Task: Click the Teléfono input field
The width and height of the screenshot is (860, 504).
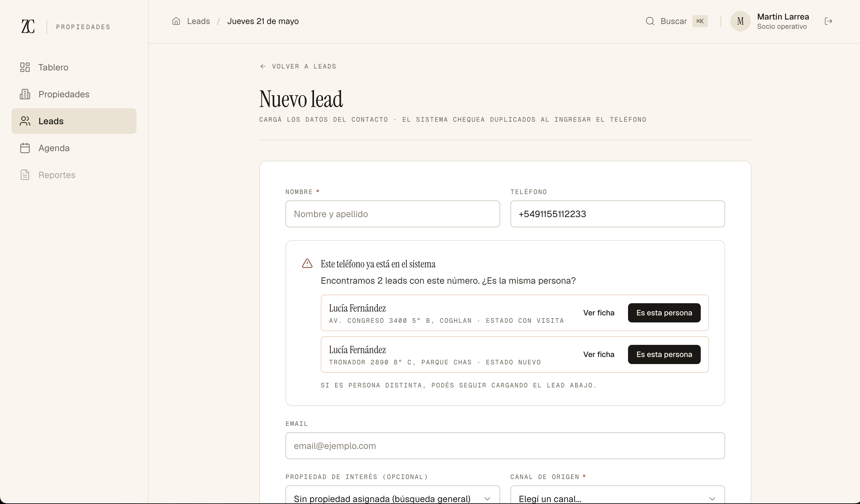Action: [617, 214]
